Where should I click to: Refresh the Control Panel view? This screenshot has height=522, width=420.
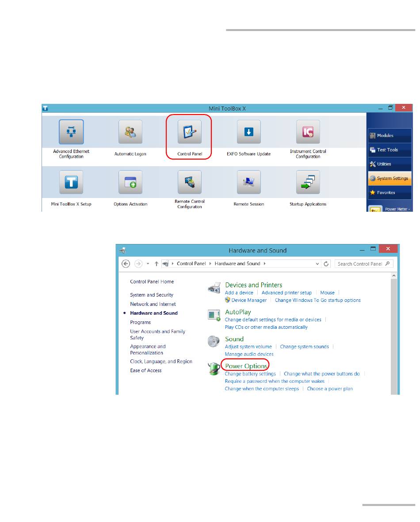[326, 264]
